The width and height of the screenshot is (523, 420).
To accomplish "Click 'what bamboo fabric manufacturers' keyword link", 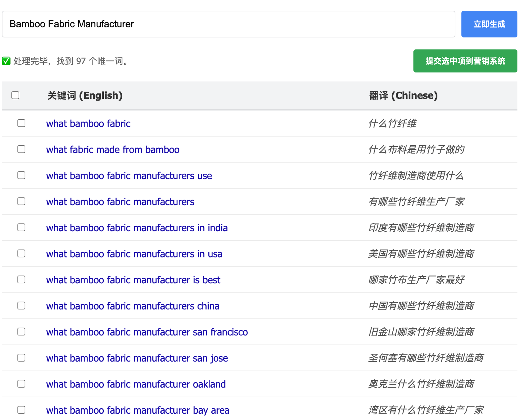I will pos(120,202).
